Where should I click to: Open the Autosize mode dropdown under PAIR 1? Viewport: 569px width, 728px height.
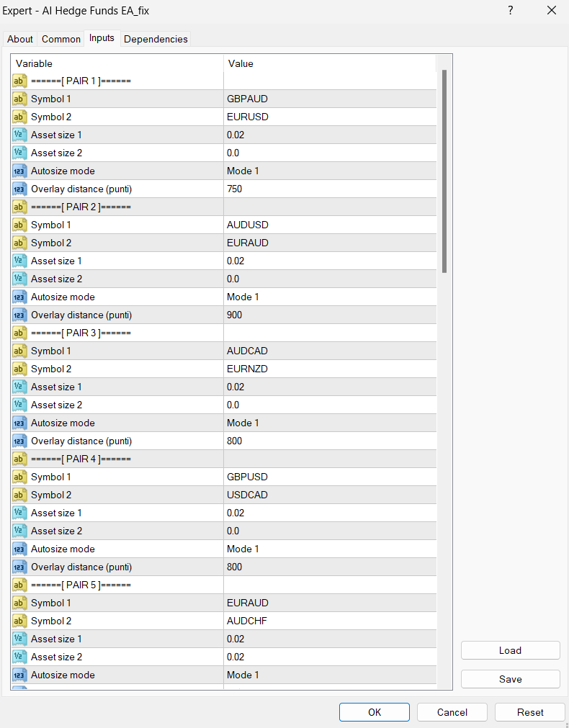click(x=329, y=171)
